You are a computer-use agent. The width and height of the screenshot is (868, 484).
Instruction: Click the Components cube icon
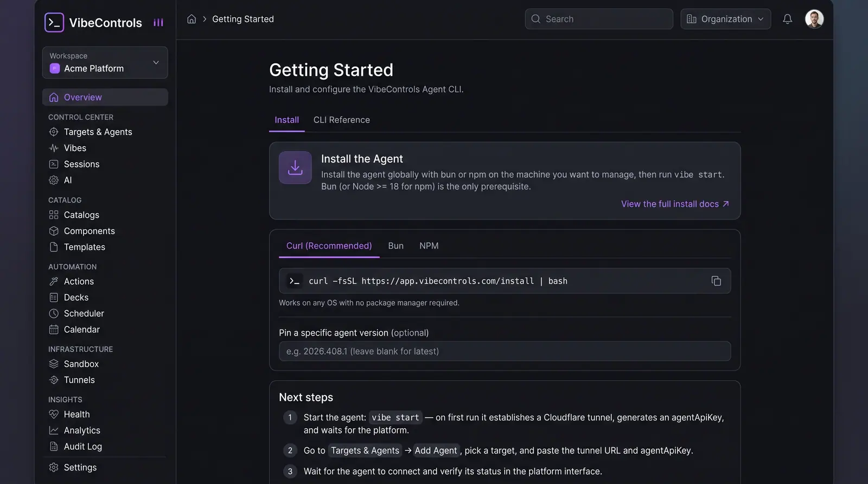tap(54, 231)
